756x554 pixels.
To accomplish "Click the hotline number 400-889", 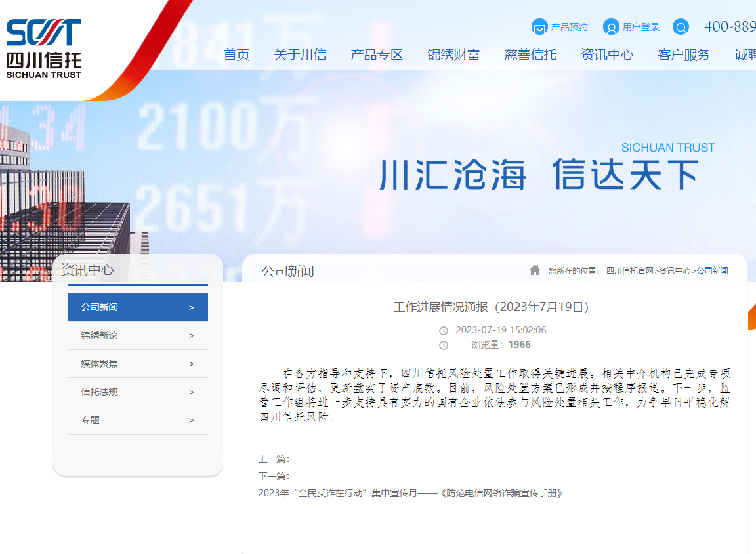I will coord(730,26).
